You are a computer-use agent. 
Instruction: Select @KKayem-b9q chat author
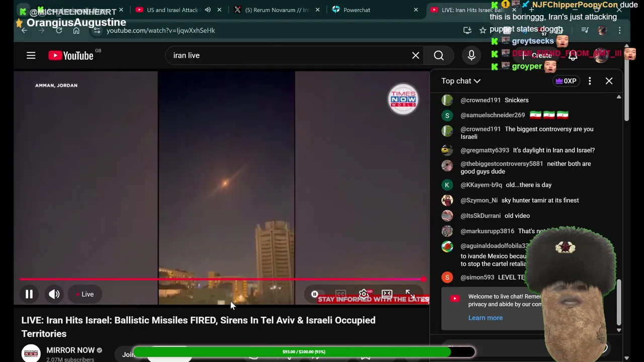481,185
